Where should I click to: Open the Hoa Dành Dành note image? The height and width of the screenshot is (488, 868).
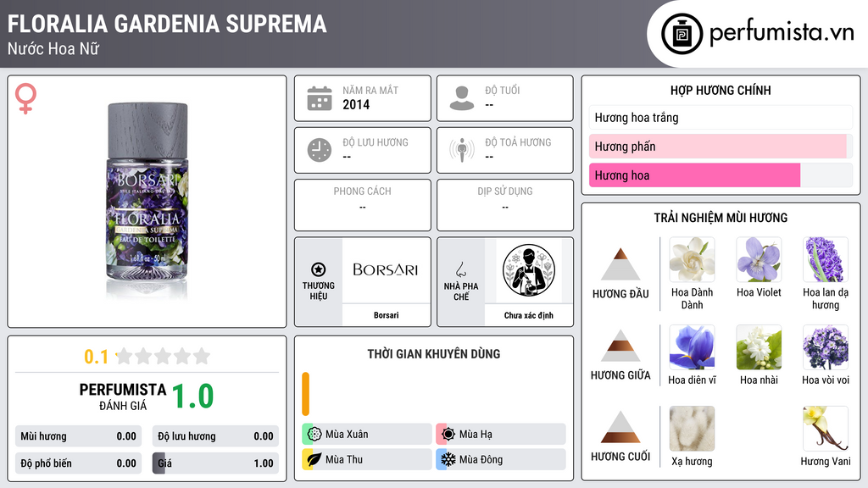tap(692, 260)
